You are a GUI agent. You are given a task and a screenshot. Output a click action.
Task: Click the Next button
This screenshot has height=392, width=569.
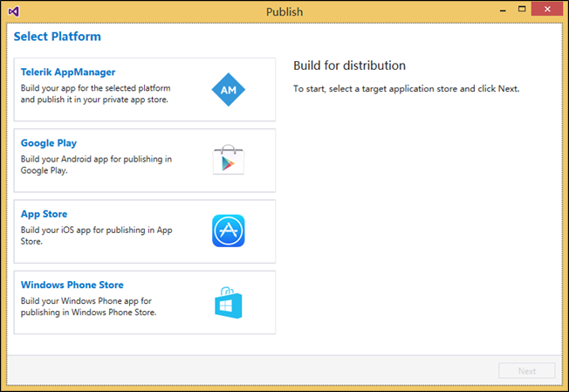point(526,371)
